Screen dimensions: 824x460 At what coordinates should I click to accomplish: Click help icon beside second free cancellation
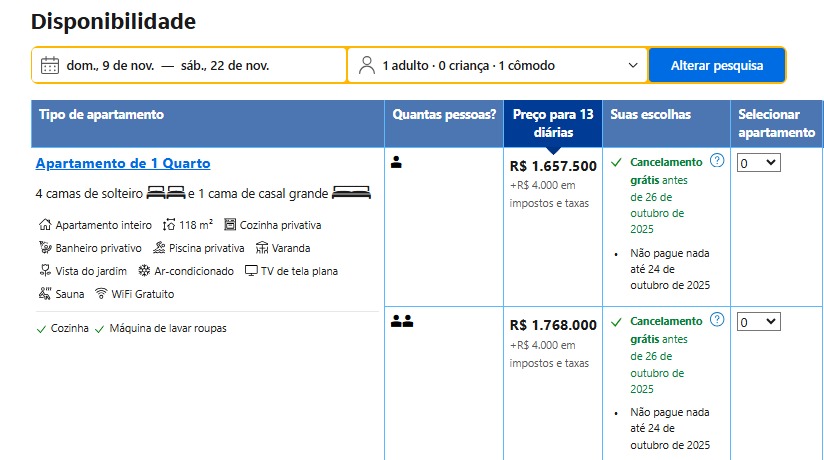pos(716,320)
